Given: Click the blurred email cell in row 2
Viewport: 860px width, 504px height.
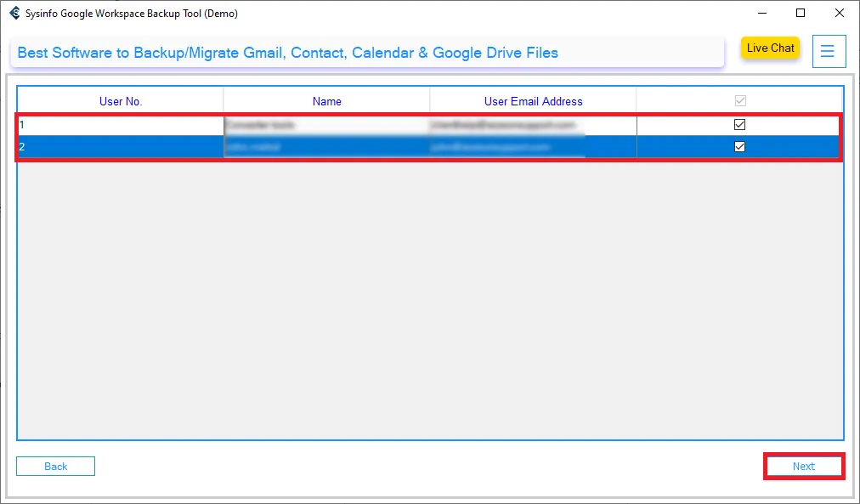Looking at the screenshot, I should tap(533, 146).
